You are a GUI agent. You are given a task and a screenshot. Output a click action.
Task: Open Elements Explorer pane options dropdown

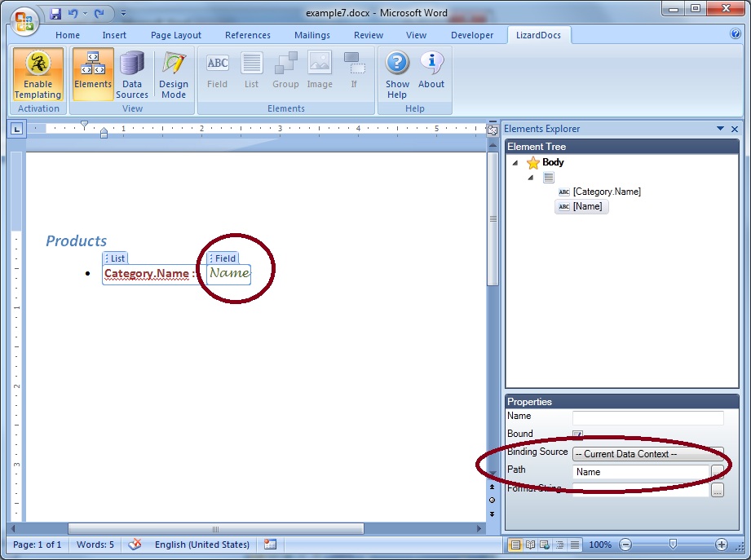pos(720,128)
